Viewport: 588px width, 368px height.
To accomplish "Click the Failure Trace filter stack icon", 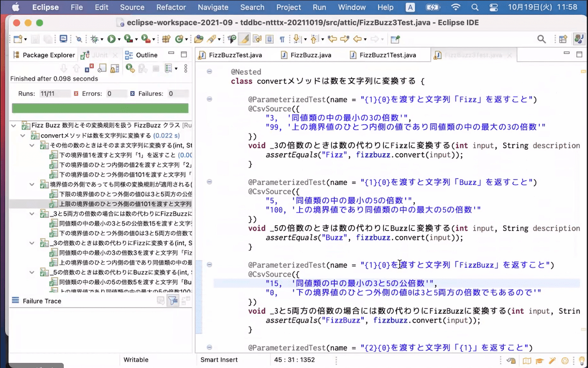I will click(172, 301).
